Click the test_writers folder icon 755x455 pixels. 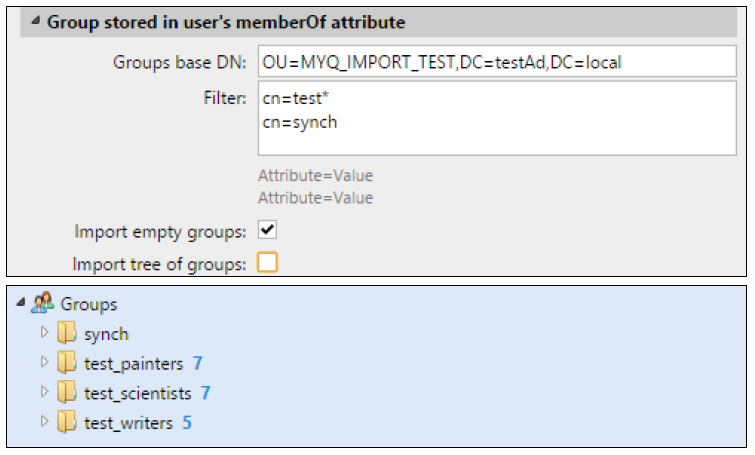[x=67, y=422]
